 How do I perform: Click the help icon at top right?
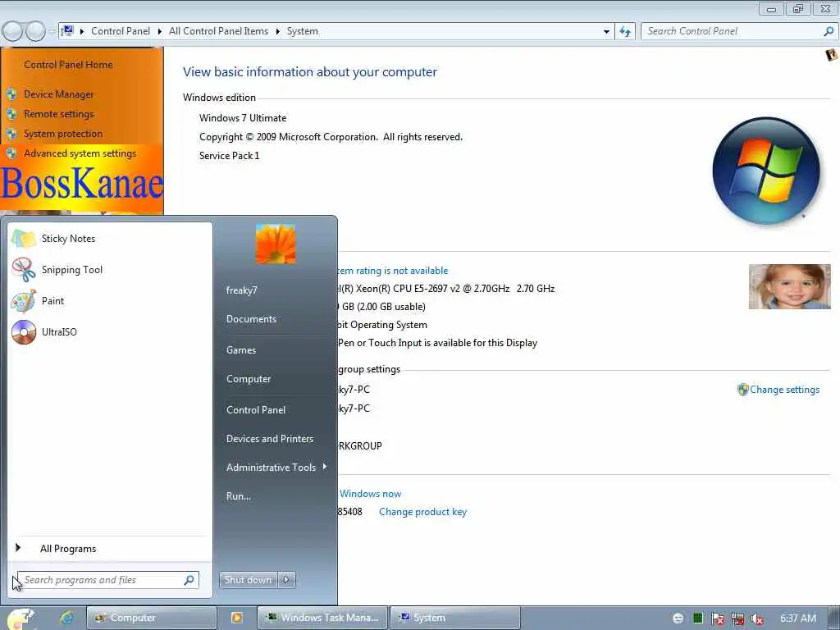pyautogui.click(x=831, y=55)
